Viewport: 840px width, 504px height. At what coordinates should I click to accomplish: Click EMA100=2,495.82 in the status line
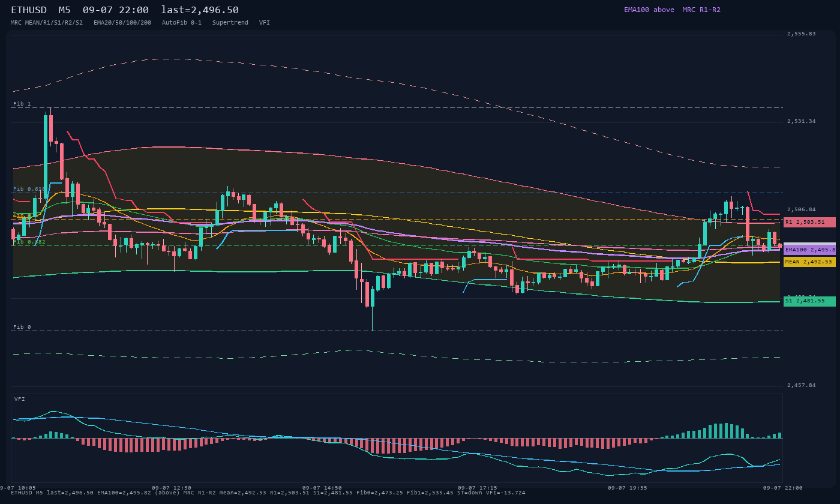click(124, 493)
